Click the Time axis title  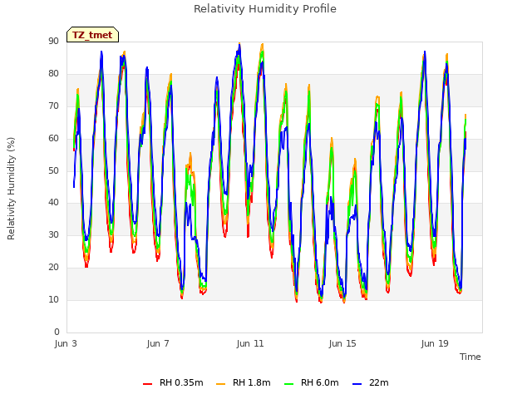pyautogui.click(x=470, y=357)
